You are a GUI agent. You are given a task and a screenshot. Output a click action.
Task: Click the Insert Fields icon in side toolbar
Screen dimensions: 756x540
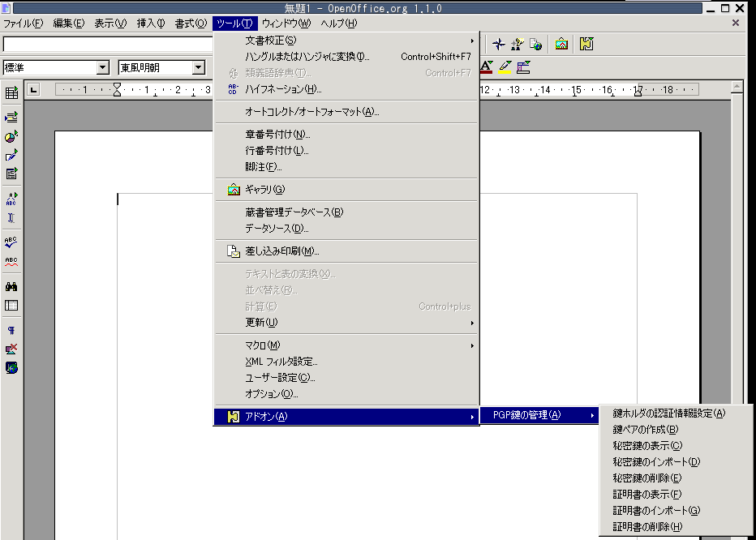point(11,117)
